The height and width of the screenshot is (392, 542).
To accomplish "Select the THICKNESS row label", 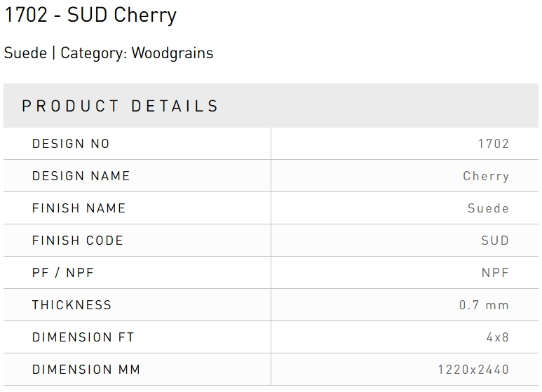I will coord(72,305).
